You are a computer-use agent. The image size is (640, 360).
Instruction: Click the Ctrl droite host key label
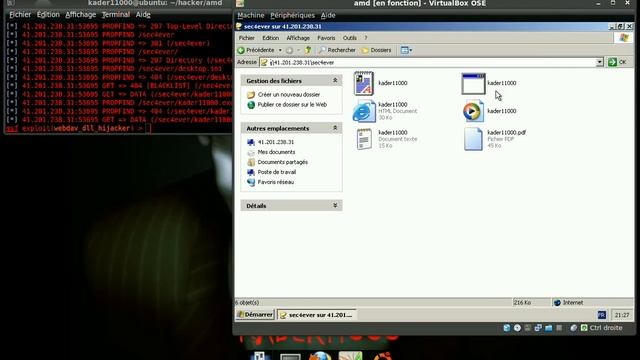[x=606, y=328]
